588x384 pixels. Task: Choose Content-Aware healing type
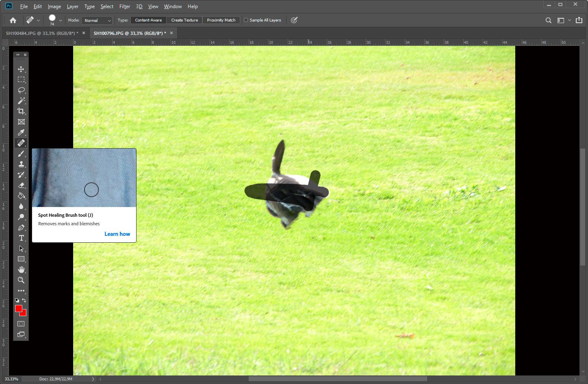(148, 20)
